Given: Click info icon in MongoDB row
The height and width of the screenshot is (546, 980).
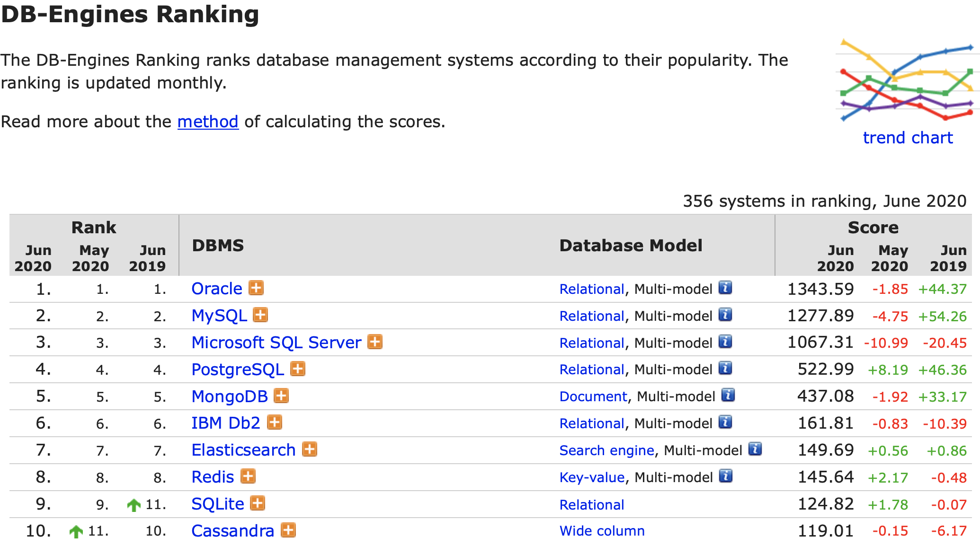Looking at the screenshot, I should pos(728,395).
